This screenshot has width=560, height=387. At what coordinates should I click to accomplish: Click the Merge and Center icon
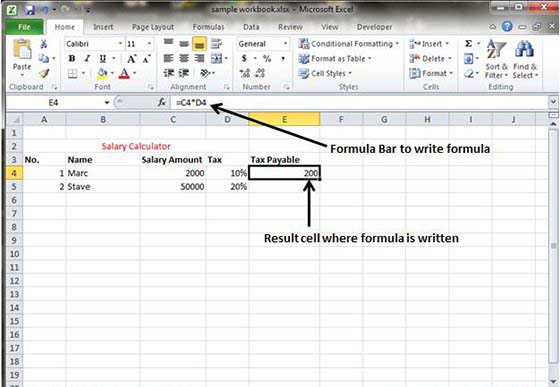(x=216, y=58)
